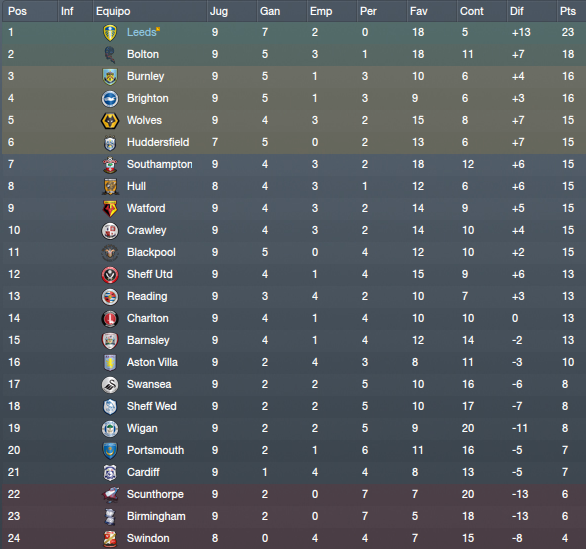Open the Sheff Utd crest icon

tap(110, 274)
